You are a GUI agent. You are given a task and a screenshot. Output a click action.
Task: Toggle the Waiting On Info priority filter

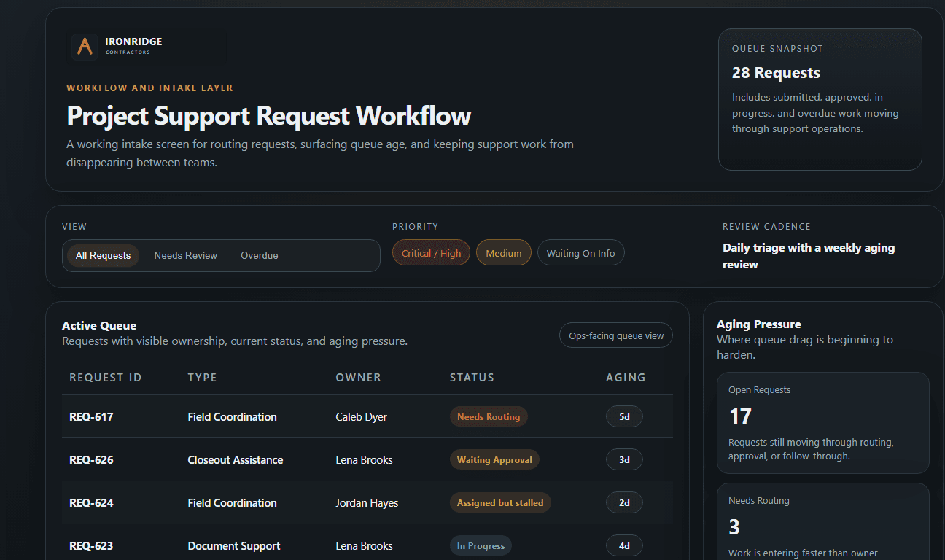pos(580,252)
